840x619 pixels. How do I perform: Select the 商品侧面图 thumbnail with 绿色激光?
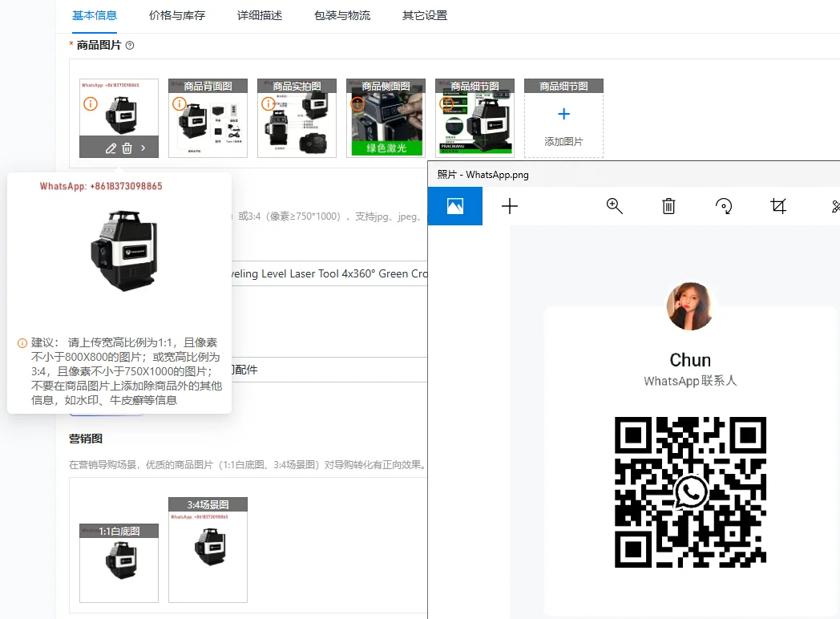[x=386, y=119]
